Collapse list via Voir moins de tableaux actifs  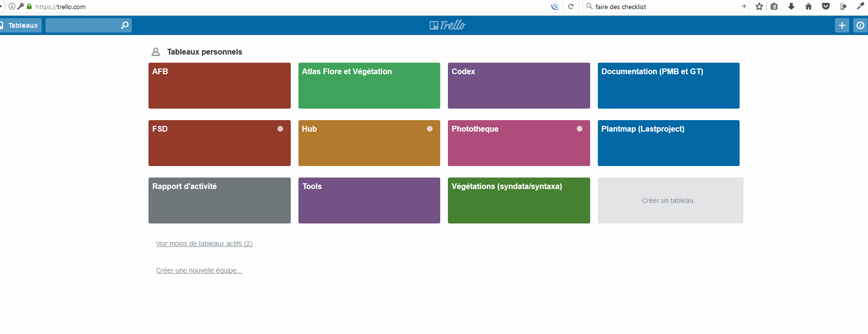point(204,244)
